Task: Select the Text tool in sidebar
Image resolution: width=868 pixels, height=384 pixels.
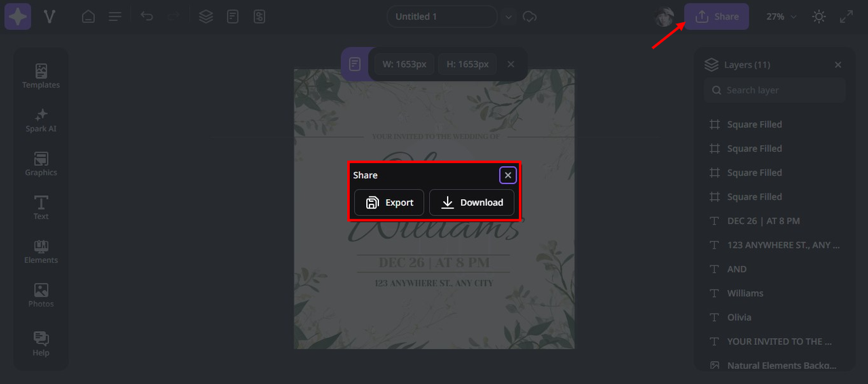Action: click(x=41, y=207)
